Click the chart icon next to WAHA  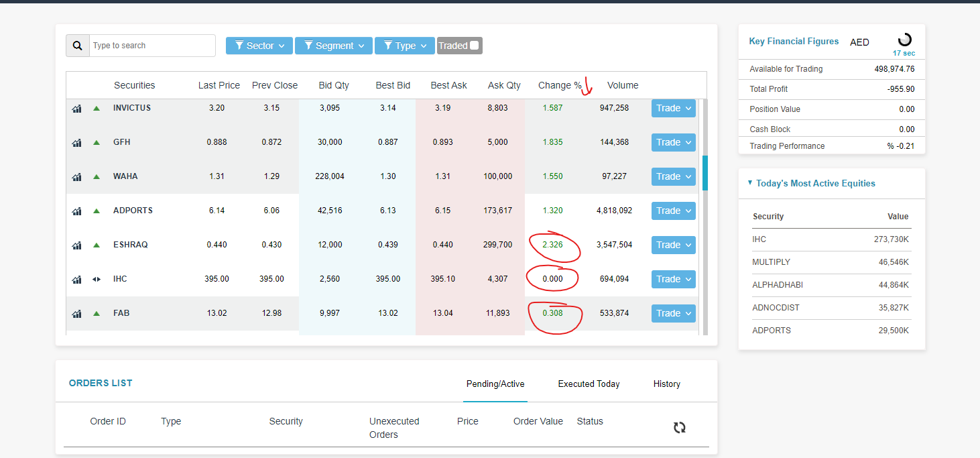point(76,176)
